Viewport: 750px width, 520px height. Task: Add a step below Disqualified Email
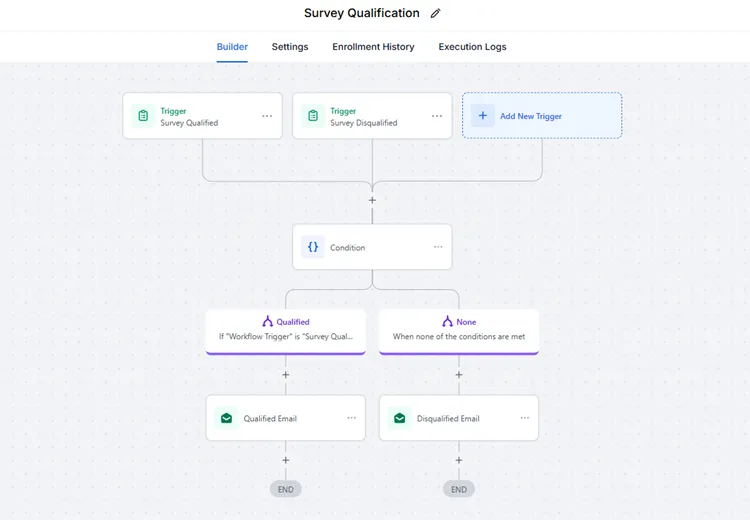[x=459, y=461]
